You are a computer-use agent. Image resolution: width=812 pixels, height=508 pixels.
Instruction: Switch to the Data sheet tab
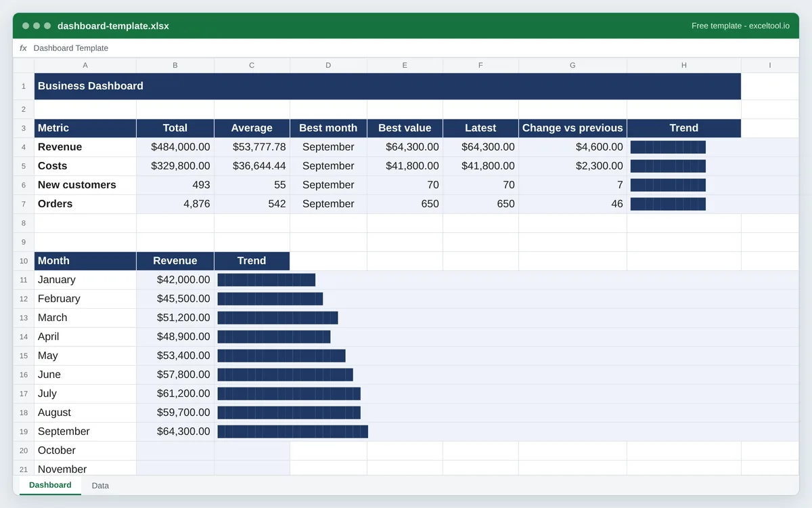point(100,486)
